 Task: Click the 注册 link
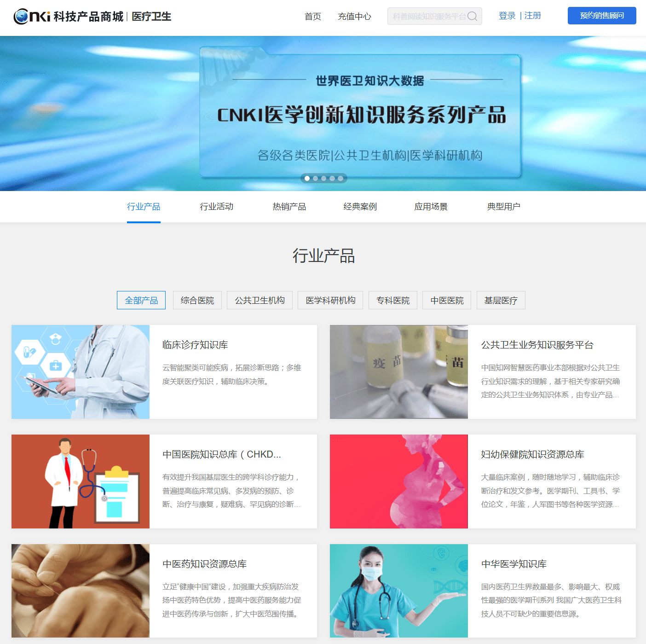tap(533, 16)
